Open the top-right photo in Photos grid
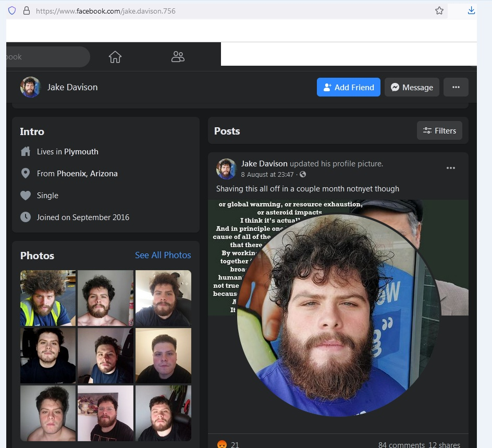Image resolution: width=492 pixels, height=448 pixels. pyautogui.click(x=163, y=298)
